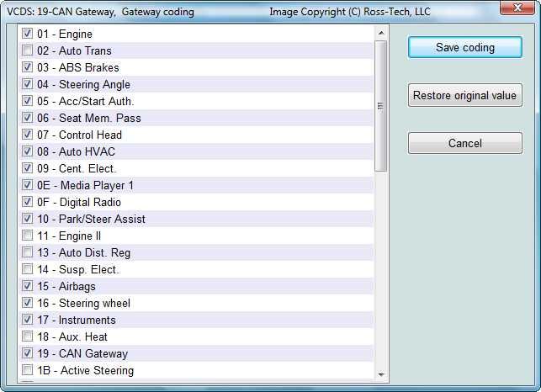Toggle the 08 - Auto HVAC checkbox
The image size is (541, 392).
pyautogui.click(x=27, y=151)
